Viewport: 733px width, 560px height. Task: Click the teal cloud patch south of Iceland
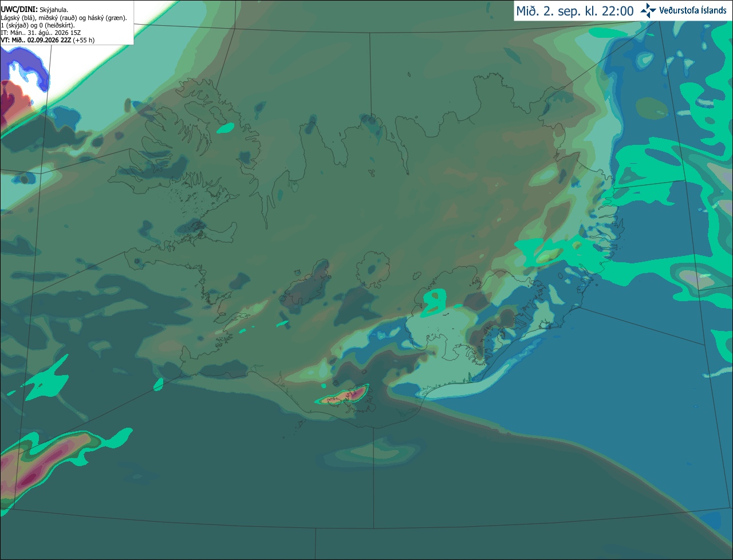point(366,454)
